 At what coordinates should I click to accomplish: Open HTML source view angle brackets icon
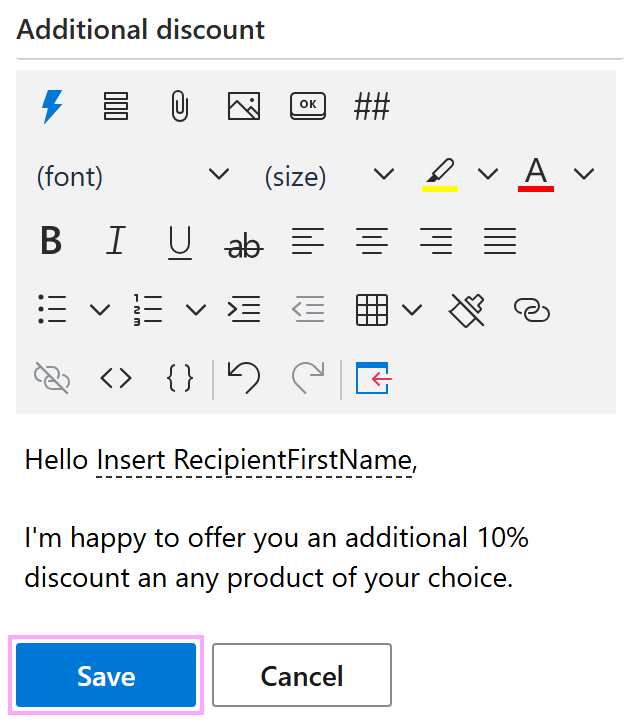pos(116,378)
